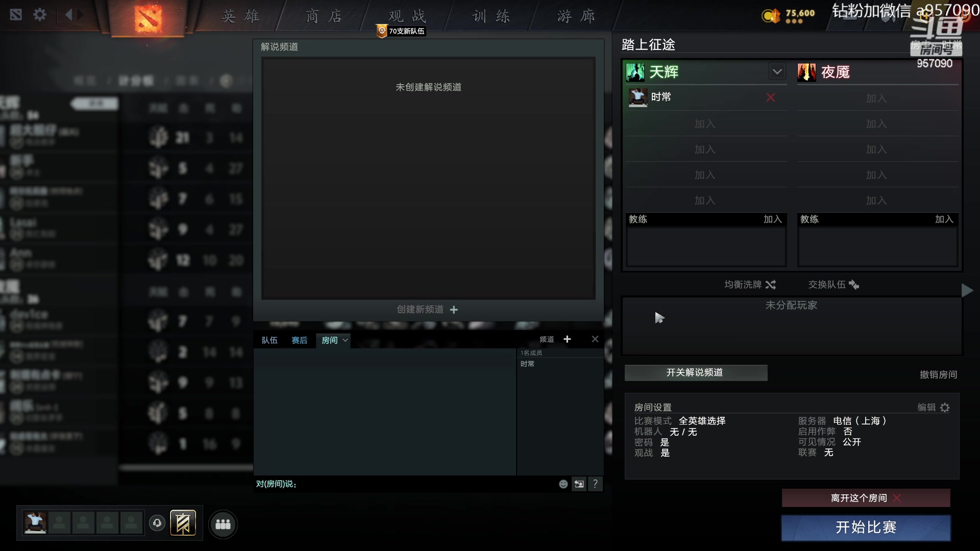Click 撤销房间 to cancel the lobby
Image resolution: width=980 pixels, height=551 pixels.
pyautogui.click(x=937, y=374)
